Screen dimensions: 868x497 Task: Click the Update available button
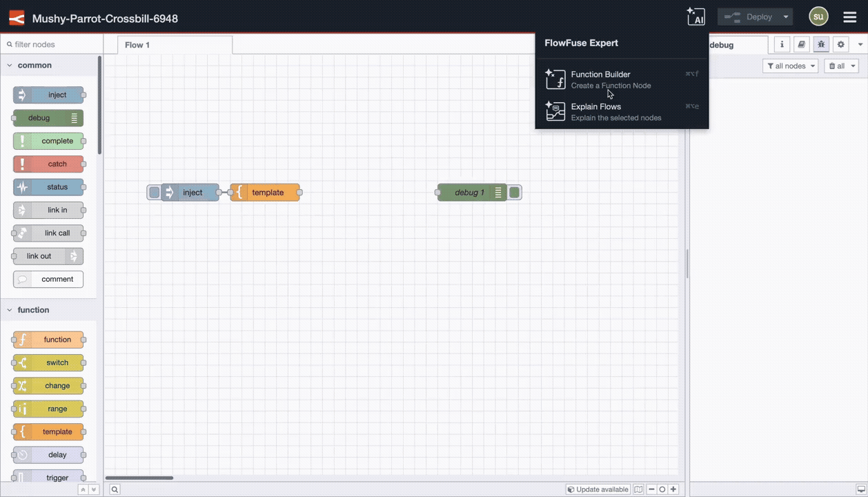pyautogui.click(x=598, y=489)
